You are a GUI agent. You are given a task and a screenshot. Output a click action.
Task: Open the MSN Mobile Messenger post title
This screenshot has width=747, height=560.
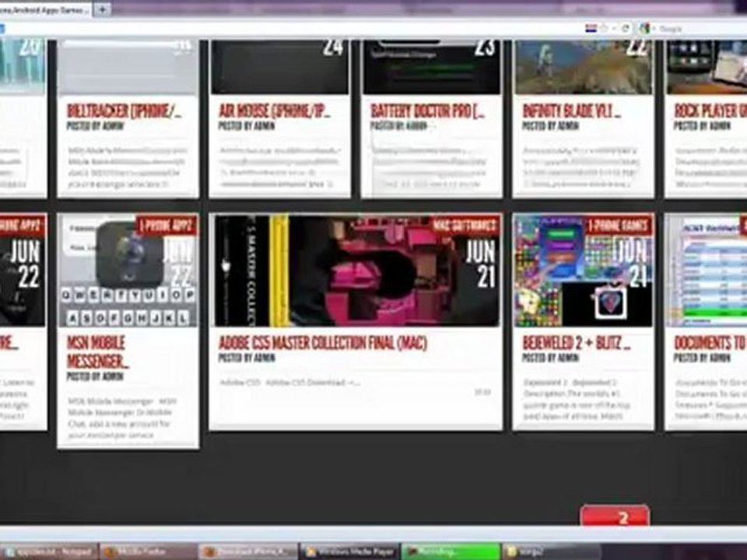(x=98, y=352)
